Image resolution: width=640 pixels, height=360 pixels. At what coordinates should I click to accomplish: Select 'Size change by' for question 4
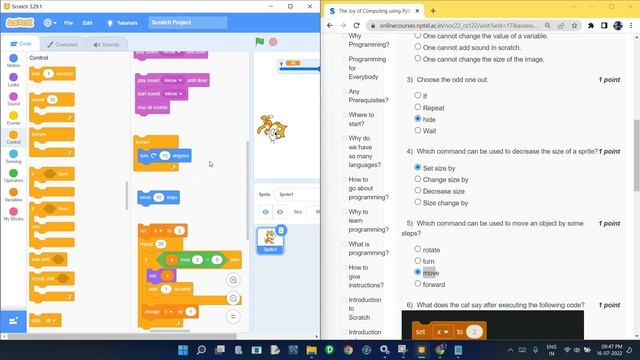[418, 202]
